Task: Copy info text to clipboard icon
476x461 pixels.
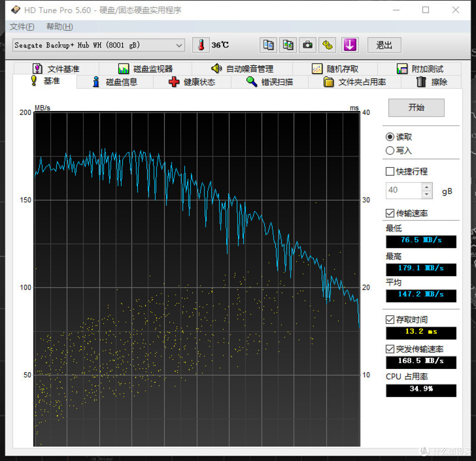Action: click(x=268, y=45)
